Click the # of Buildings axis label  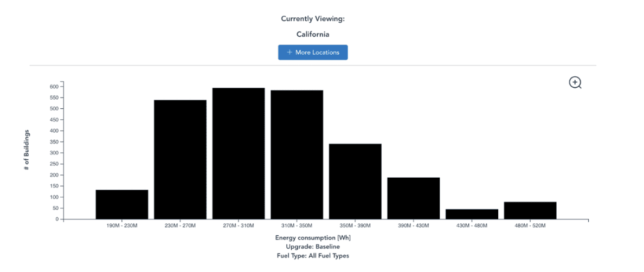[26, 151]
